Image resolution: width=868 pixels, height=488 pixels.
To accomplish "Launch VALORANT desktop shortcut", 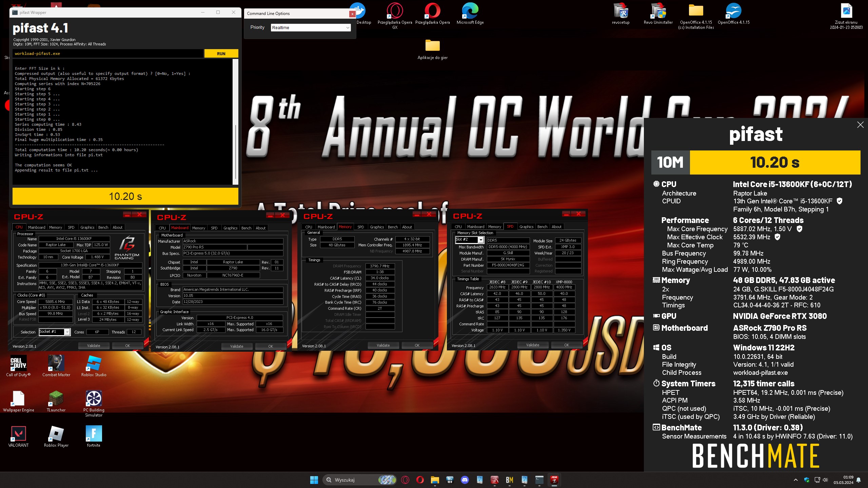I will coord(18,436).
